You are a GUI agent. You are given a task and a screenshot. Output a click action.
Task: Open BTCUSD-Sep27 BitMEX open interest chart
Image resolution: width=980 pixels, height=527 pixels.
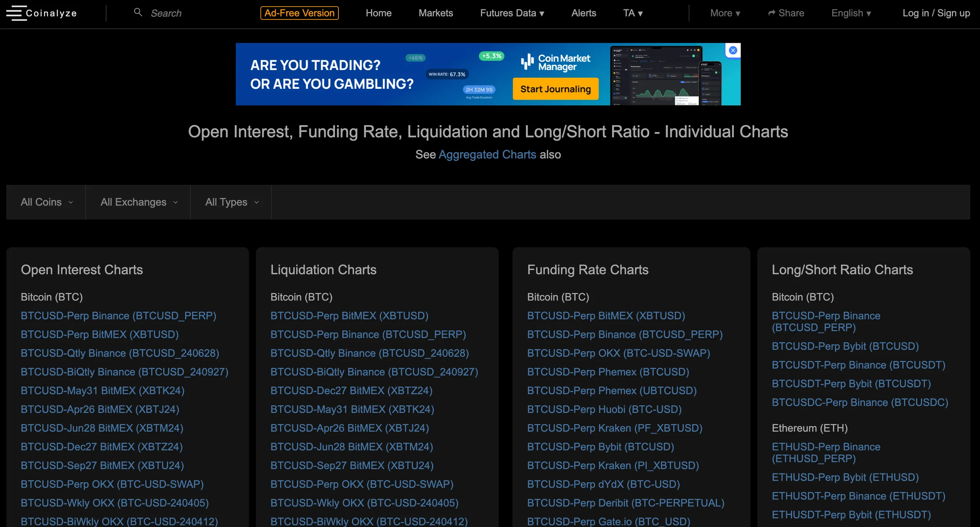pyautogui.click(x=102, y=466)
